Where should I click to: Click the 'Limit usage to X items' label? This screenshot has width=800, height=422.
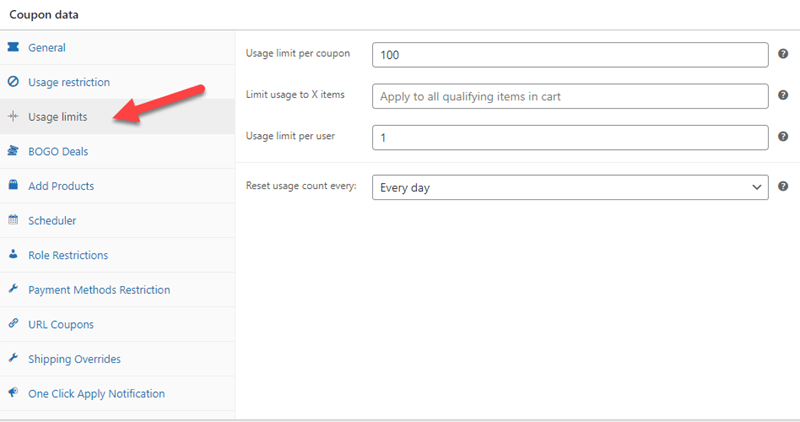[295, 94]
